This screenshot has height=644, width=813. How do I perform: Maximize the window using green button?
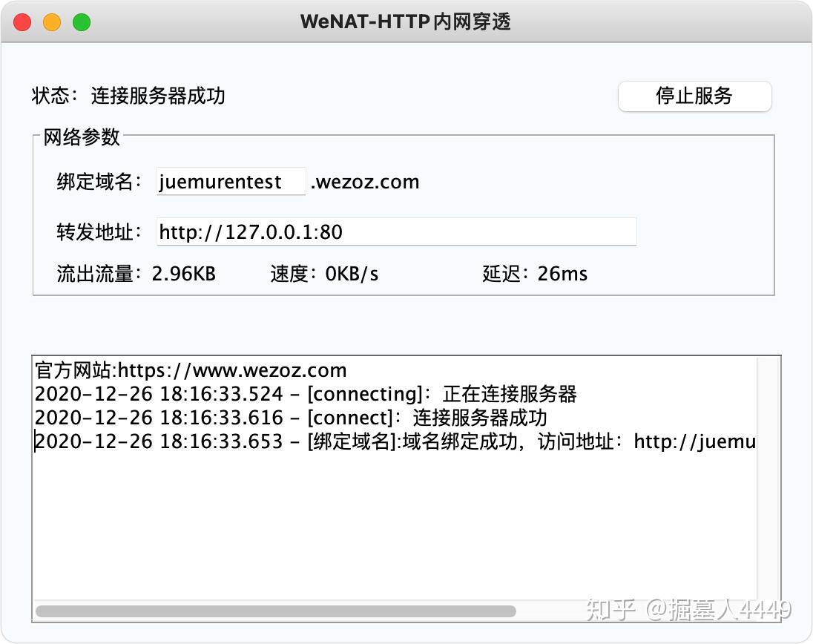point(82,22)
